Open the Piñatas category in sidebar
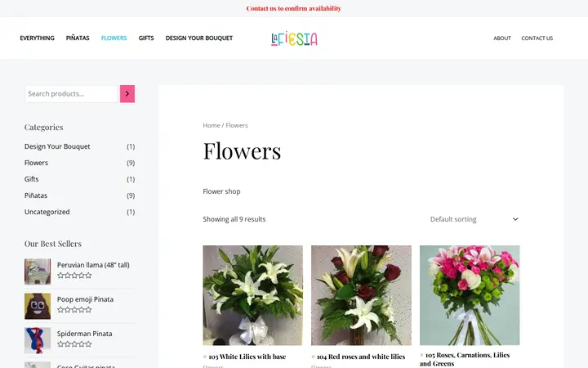 pos(36,195)
